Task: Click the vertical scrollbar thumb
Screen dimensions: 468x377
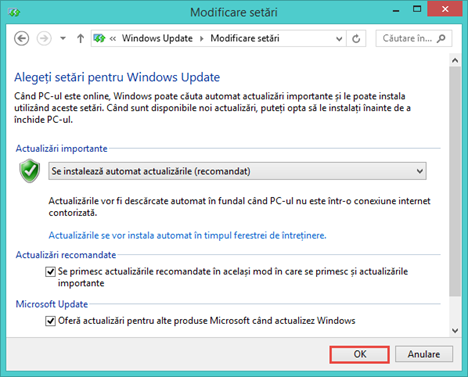Action: [455, 181]
